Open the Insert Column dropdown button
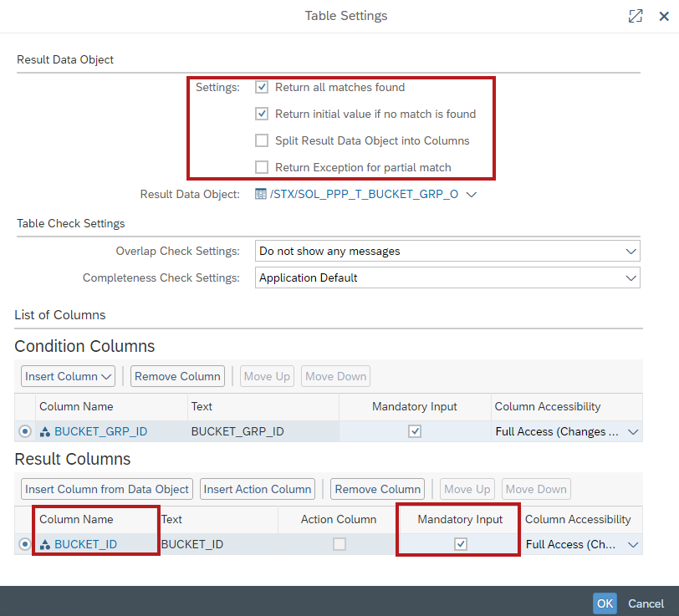This screenshot has height=616, width=679. click(69, 377)
